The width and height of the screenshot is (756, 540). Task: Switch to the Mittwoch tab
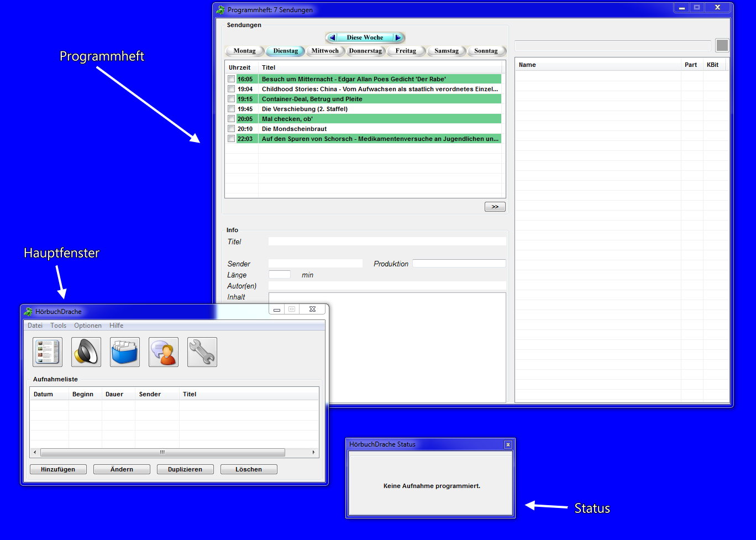pos(325,51)
